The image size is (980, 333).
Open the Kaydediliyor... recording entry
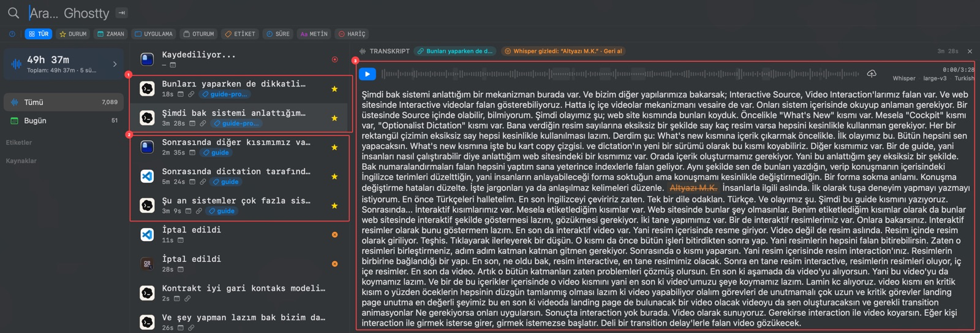tap(240, 59)
